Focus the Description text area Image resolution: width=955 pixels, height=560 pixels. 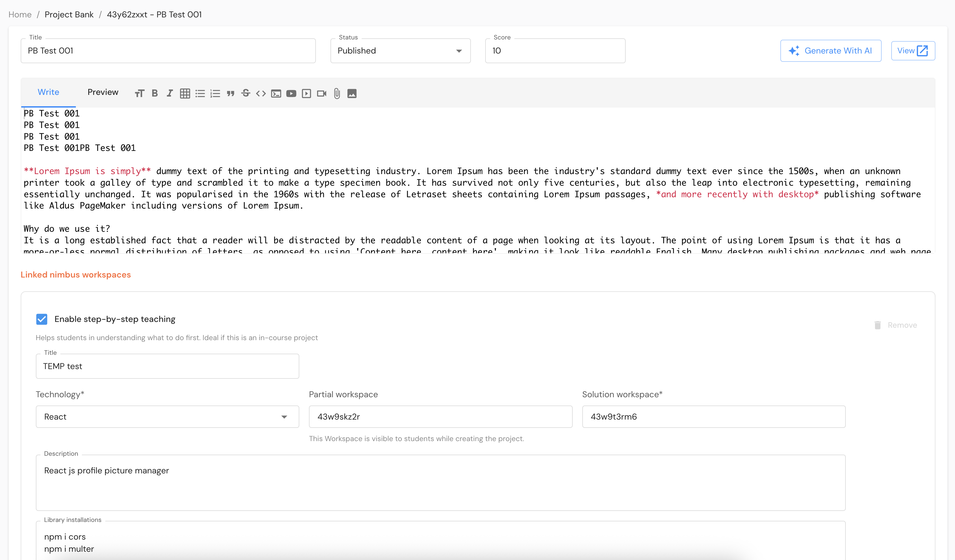click(x=441, y=483)
